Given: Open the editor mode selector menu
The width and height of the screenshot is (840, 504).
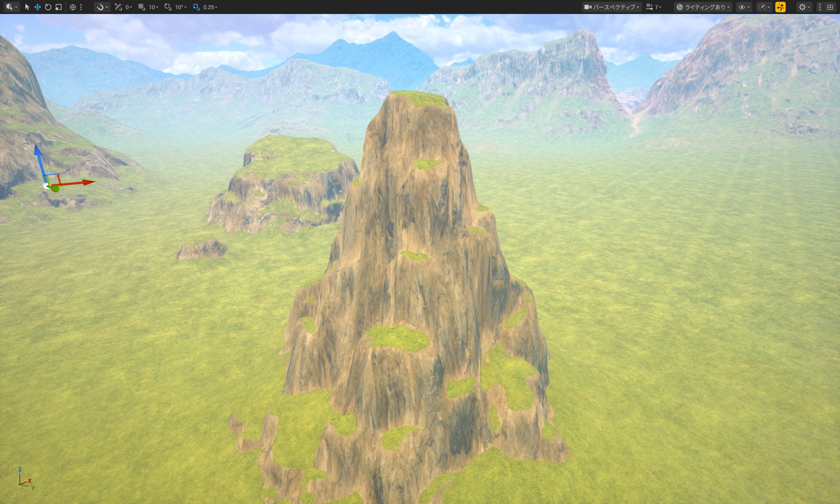Looking at the screenshot, I should pos(11,7).
